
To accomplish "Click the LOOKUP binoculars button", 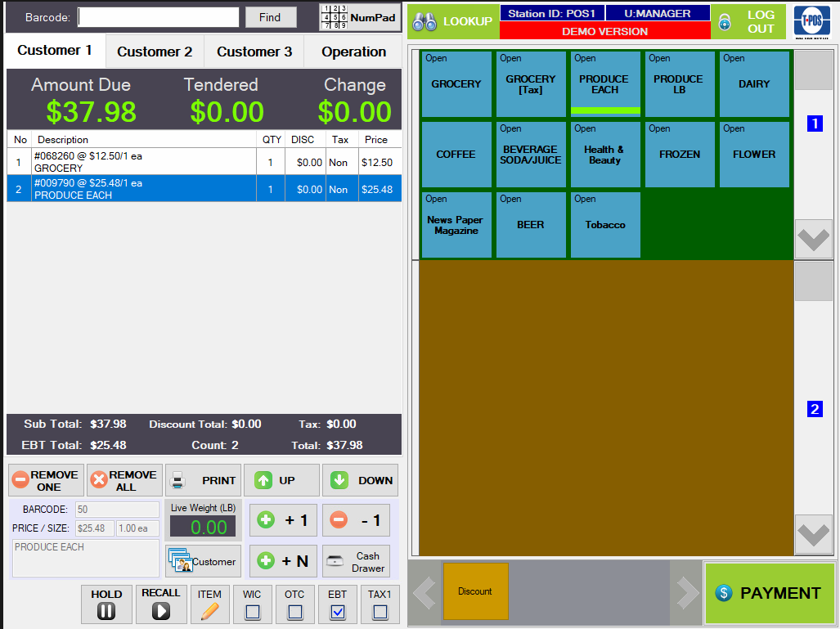I will point(453,21).
